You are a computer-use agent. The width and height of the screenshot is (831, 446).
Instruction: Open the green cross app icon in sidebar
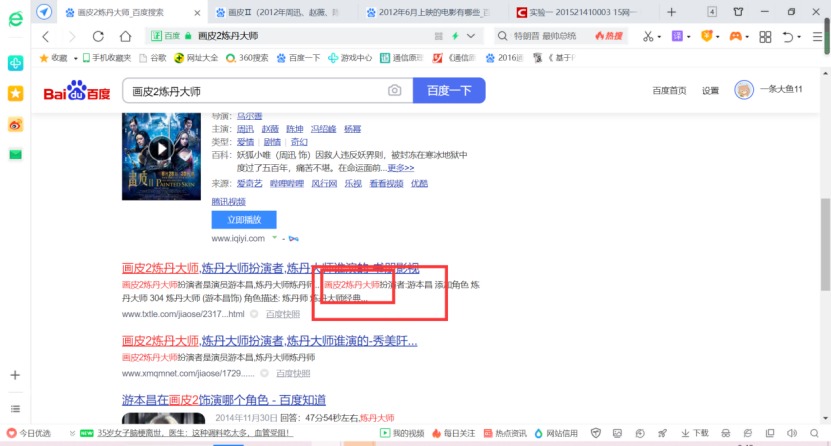[15, 63]
